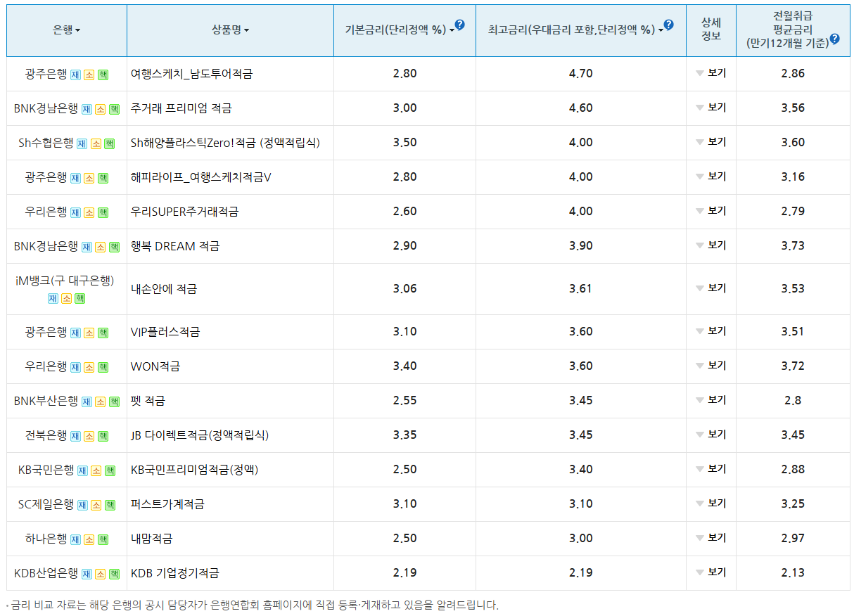This screenshot has width=854, height=616.
Task: Sort table by 상품명 column header
Action: pos(230,30)
